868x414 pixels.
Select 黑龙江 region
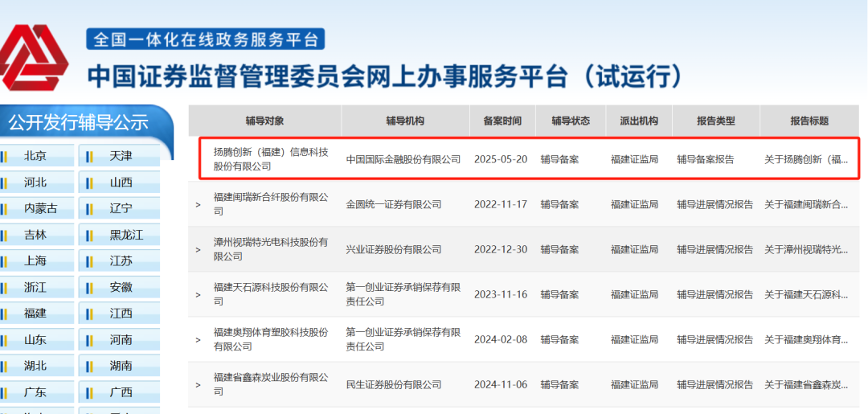pos(119,235)
